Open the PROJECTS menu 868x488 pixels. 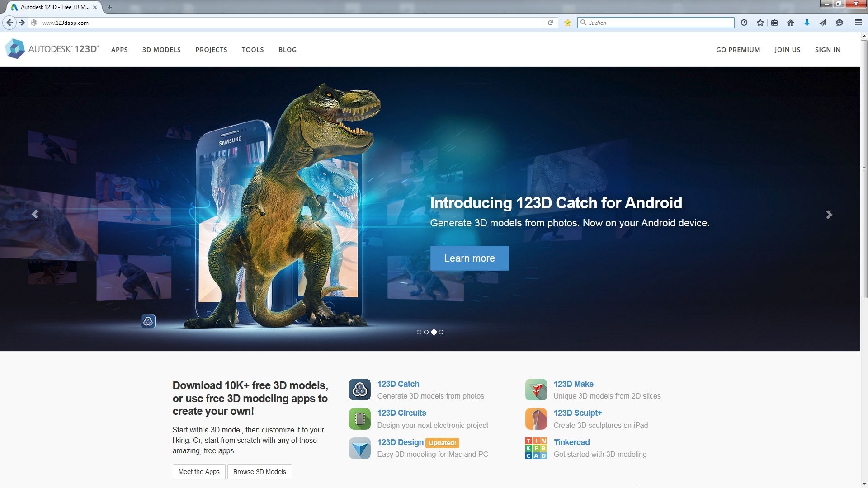pyautogui.click(x=211, y=50)
